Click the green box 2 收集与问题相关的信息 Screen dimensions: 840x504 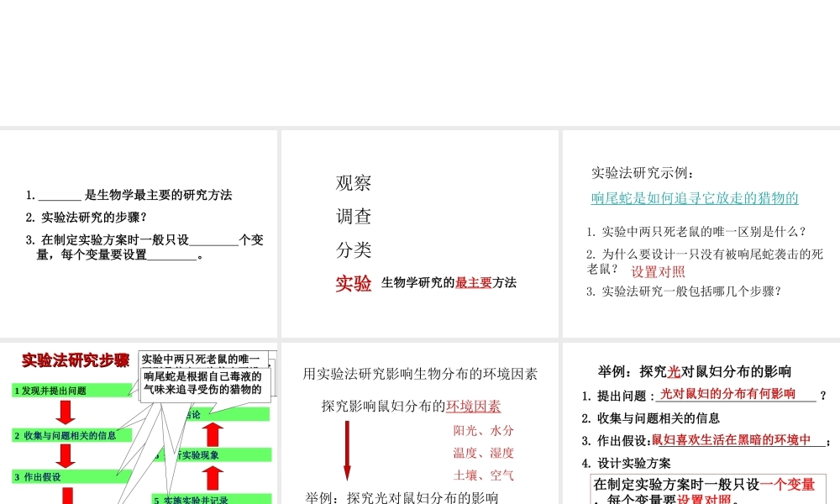71,435
